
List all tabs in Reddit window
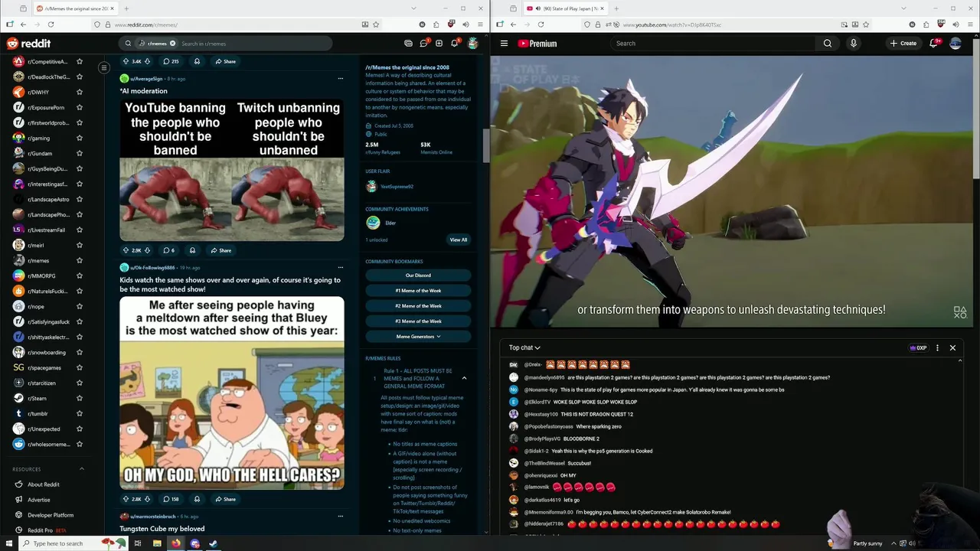(413, 8)
